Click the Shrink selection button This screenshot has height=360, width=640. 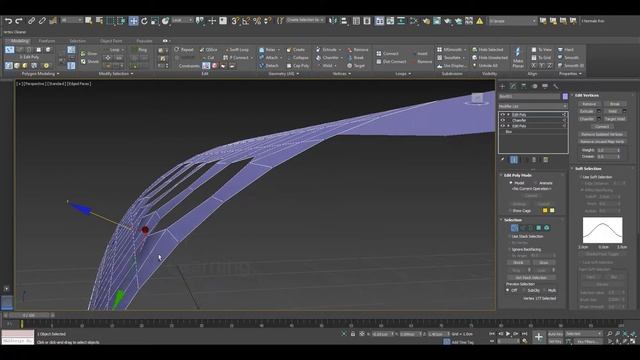(x=518, y=262)
